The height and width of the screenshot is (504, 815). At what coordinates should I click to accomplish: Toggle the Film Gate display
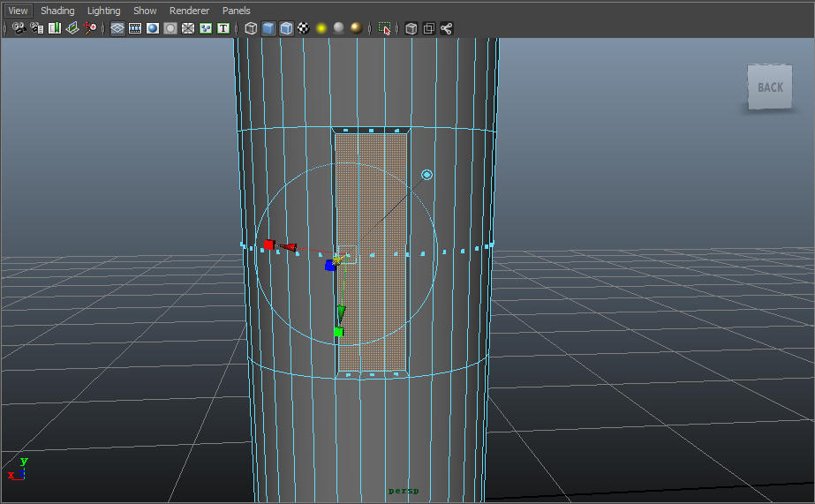(135, 28)
